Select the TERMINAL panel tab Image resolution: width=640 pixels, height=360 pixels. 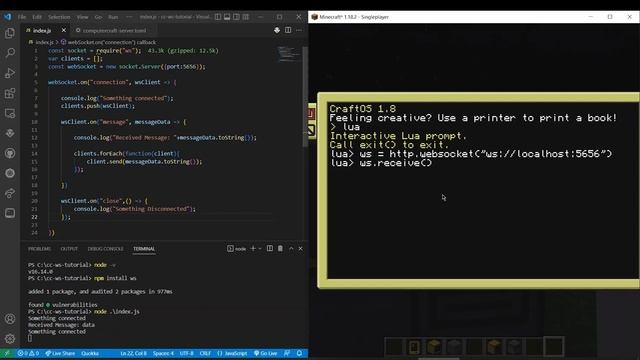click(144, 249)
